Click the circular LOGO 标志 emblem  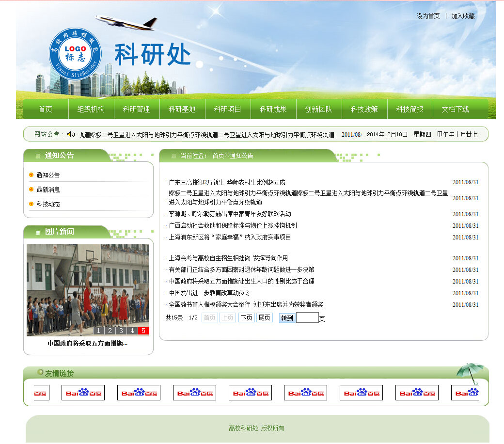click(75, 54)
